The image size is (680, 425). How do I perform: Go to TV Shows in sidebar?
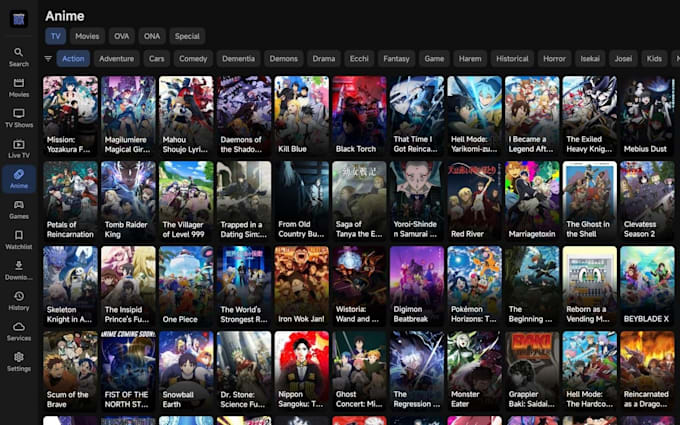tap(19, 118)
